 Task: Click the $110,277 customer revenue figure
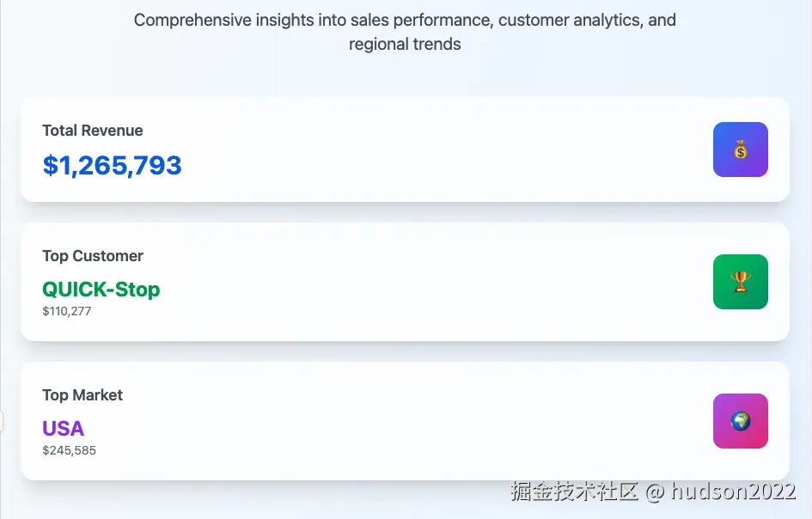point(67,311)
